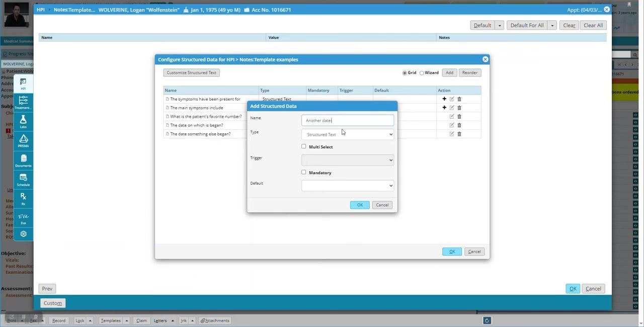Viewport: 644px width, 327px height.
Task: Open the Documents sidebar icon
Action: pos(23,160)
